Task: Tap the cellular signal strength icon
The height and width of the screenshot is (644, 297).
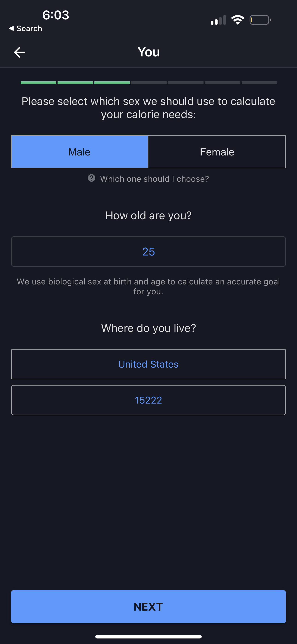Action: pyautogui.click(x=218, y=20)
